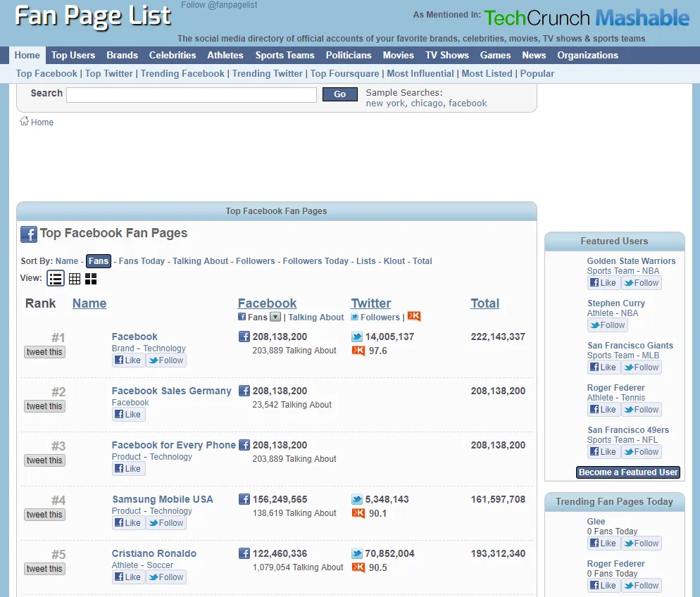Image resolution: width=700 pixels, height=597 pixels.
Task: Tweet the #5 ranked entry
Action: point(44,569)
